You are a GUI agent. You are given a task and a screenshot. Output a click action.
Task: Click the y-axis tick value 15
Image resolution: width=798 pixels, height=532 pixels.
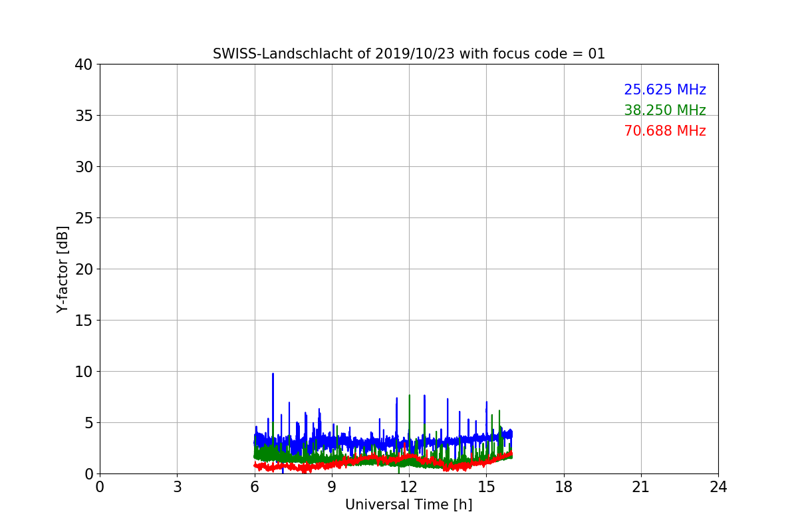[x=84, y=321]
